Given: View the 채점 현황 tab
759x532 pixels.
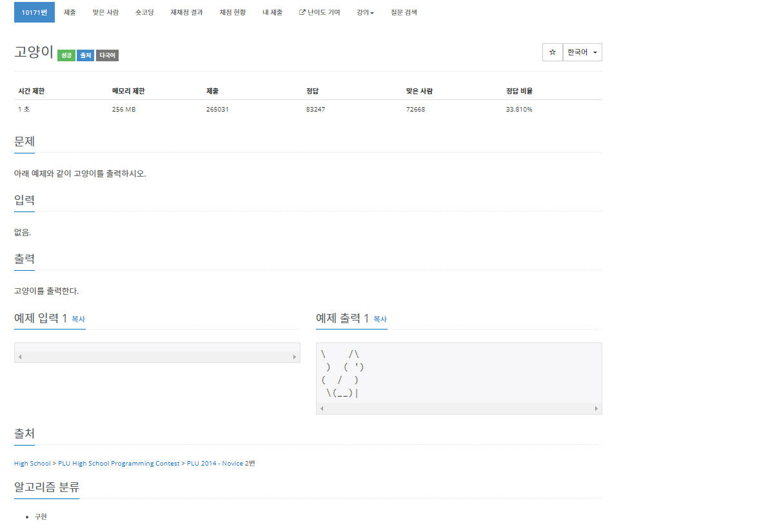Looking at the screenshot, I should point(232,12).
